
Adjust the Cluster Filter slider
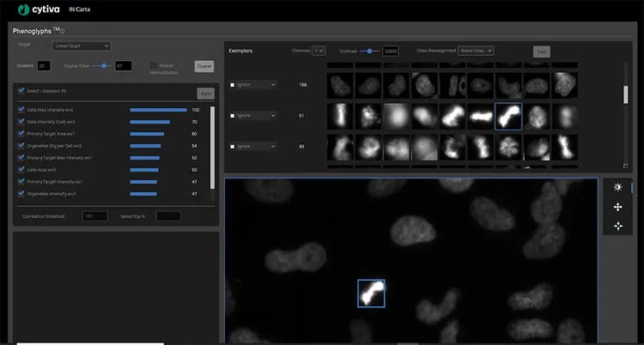pos(104,65)
